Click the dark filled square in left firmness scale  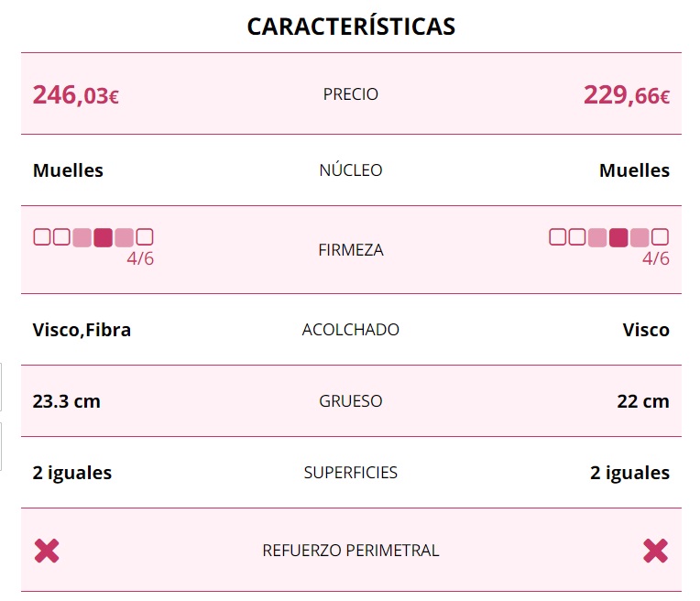coord(104,237)
